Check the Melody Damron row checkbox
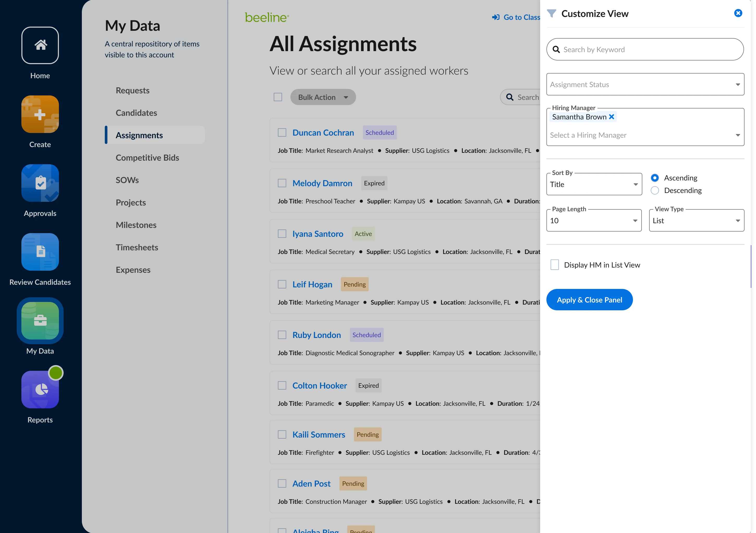The image size is (756, 533). coord(282,183)
